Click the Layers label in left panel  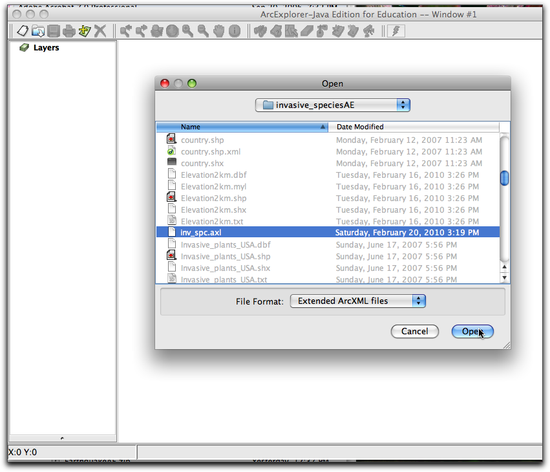[x=46, y=48]
